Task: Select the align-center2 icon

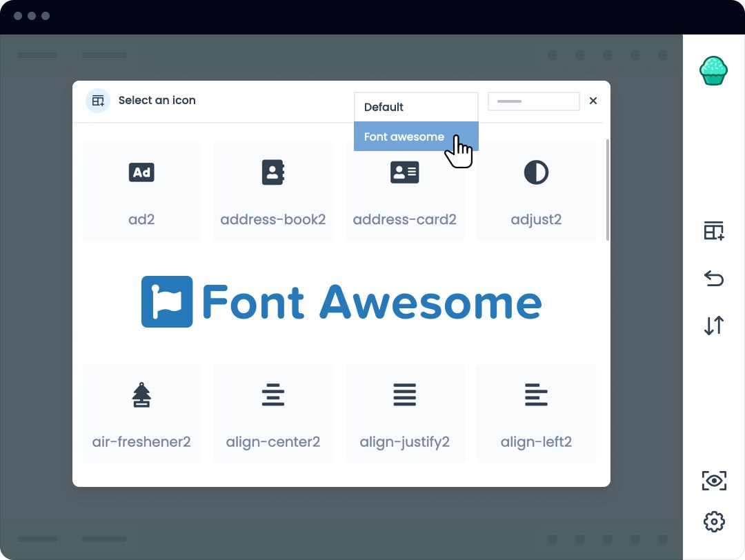Action: (273, 413)
